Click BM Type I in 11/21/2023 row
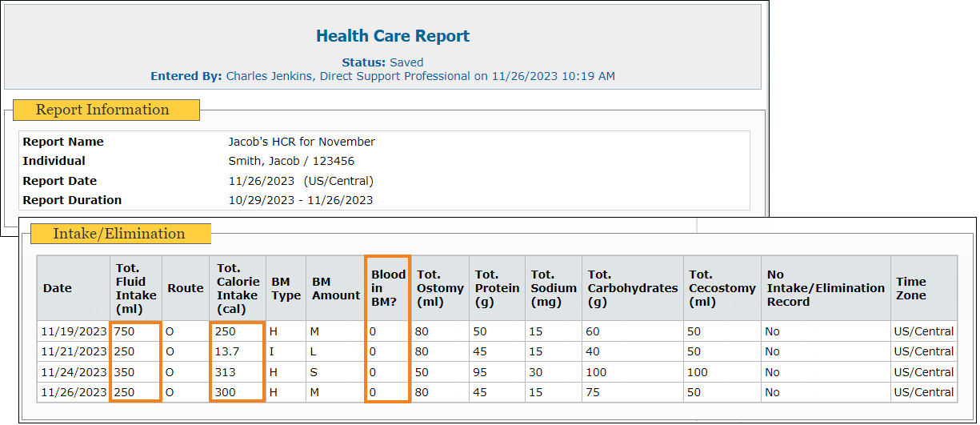The width and height of the screenshot is (980, 425). 286,351
